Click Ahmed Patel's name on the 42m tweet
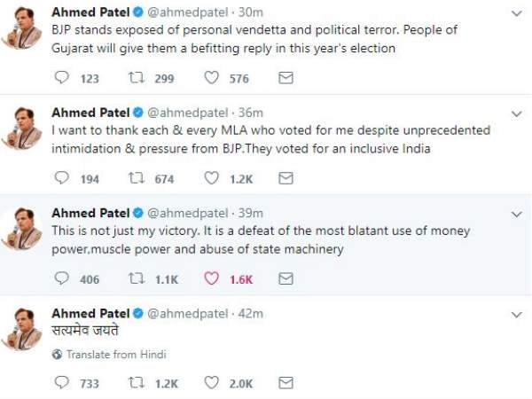 point(90,313)
